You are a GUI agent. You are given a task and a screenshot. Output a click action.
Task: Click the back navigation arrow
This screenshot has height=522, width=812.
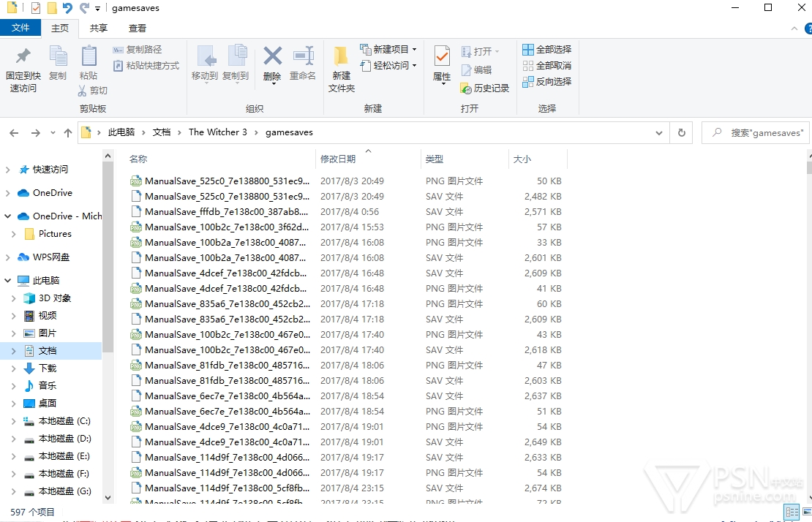tap(14, 133)
